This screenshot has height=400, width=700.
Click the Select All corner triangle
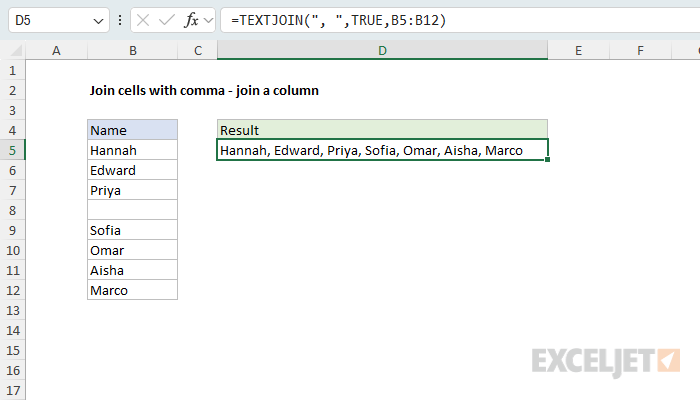(x=16, y=50)
